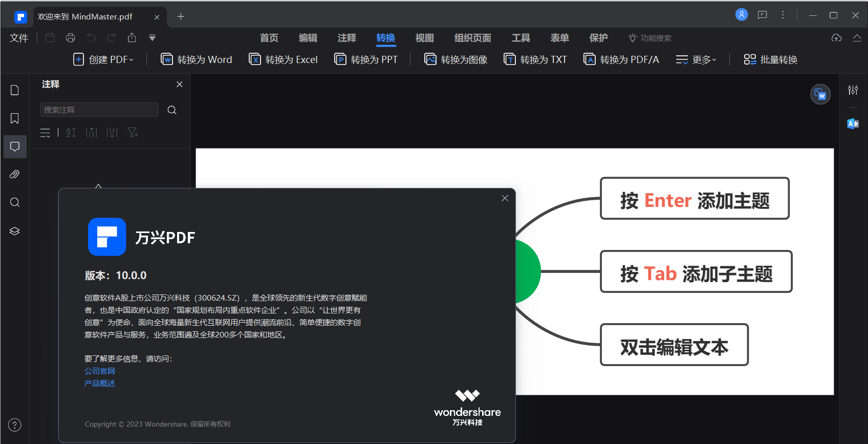Open the search panel in left sidebar
868x444 pixels.
click(15, 202)
